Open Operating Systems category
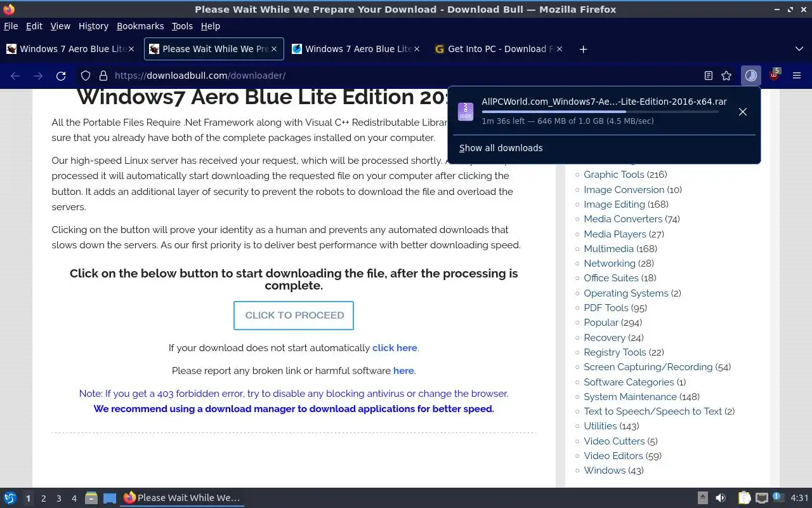 click(626, 293)
